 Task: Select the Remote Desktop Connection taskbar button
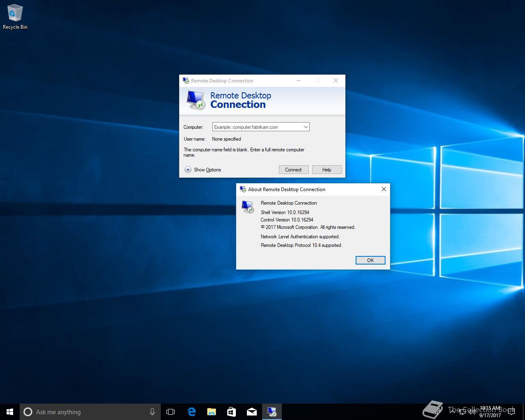pos(272,412)
